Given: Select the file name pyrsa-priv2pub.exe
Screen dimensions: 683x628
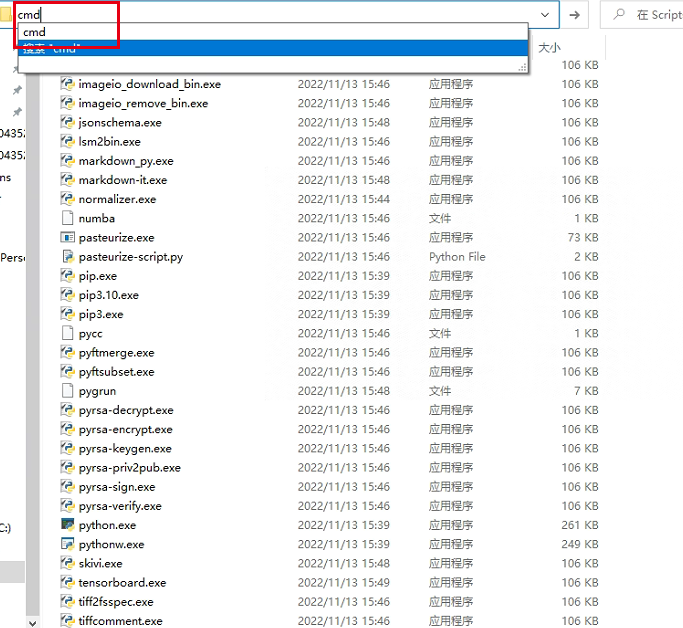Looking at the screenshot, I should tap(129, 468).
